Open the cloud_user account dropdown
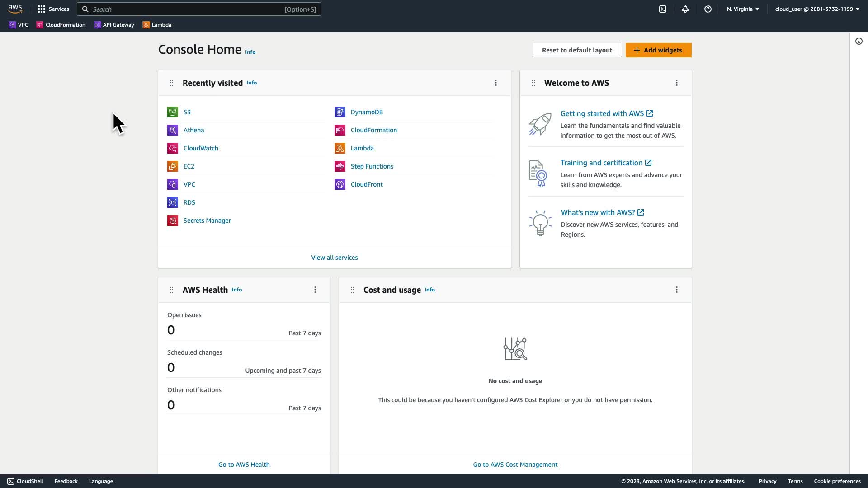The image size is (868, 488). click(x=817, y=9)
